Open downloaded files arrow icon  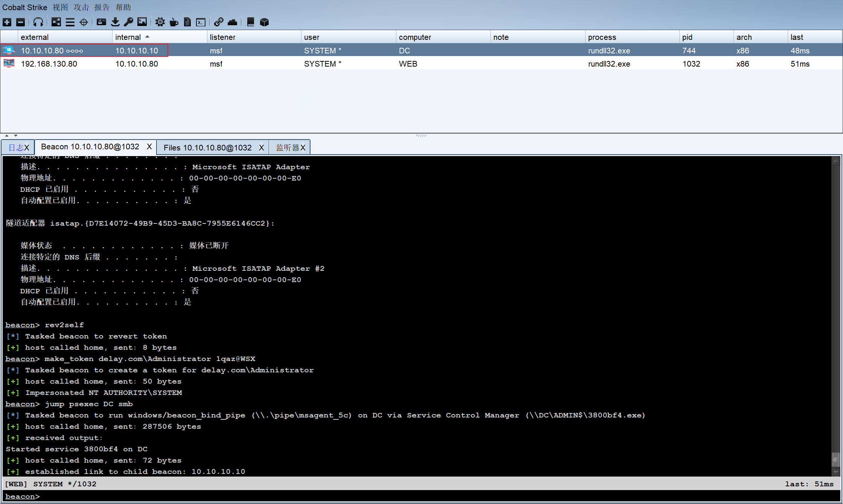pos(115,22)
